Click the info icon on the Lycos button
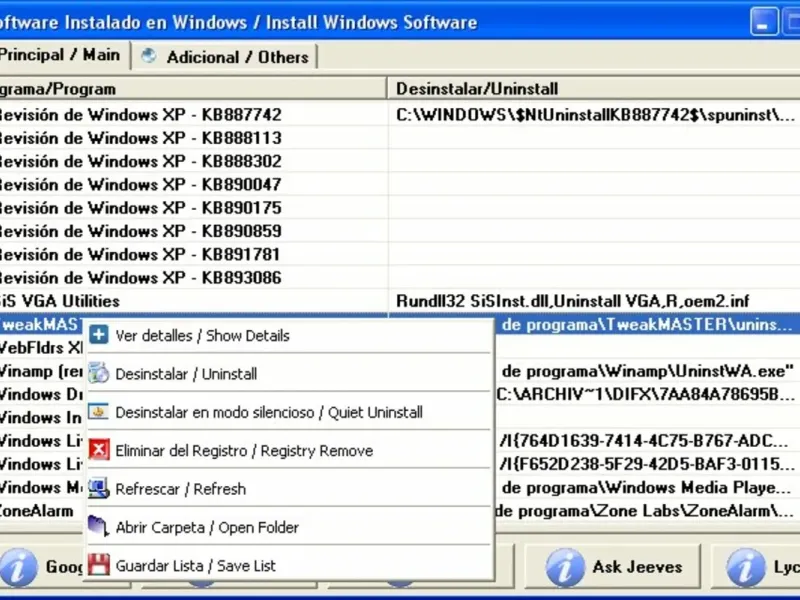Viewport: 800px width, 600px height. point(745,567)
